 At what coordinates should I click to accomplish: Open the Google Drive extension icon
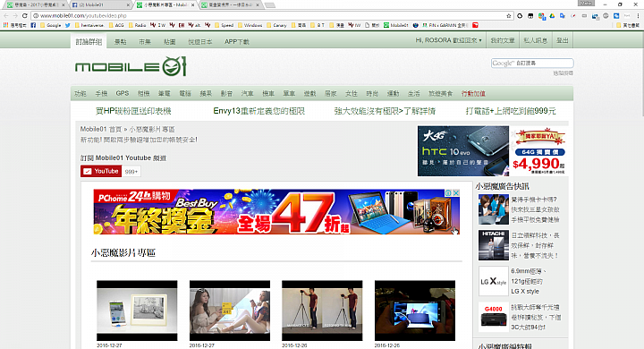tap(553, 15)
